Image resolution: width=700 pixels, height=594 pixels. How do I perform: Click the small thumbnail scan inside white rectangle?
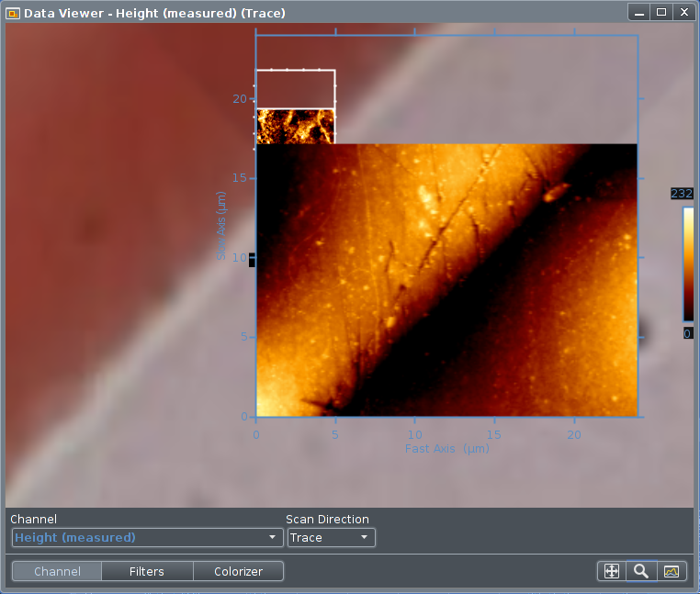pos(296,127)
